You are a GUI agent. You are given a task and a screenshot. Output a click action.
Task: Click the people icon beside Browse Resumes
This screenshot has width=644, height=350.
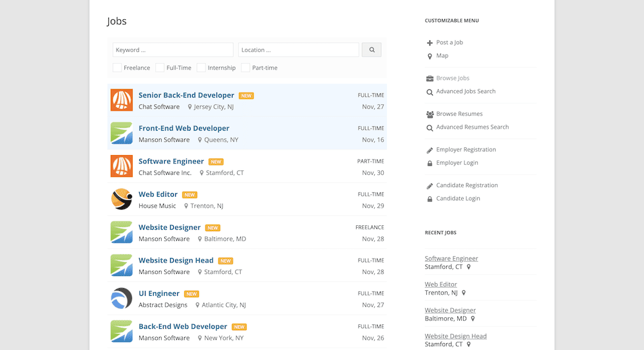pyautogui.click(x=430, y=115)
